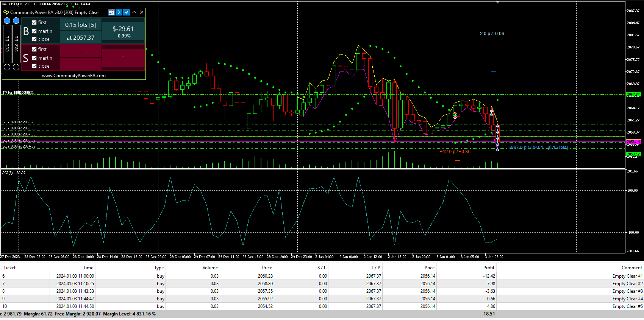Click the blue circle above CCI H1
This screenshot has width=644, height=320.
pyautogui.click(x=7, y=20)
